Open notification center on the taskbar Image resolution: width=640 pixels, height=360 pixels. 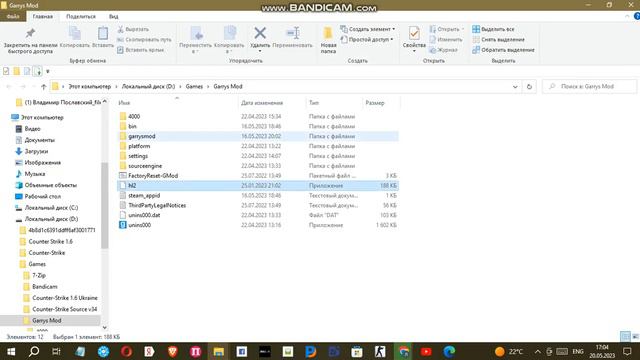[x=627, y=351]
